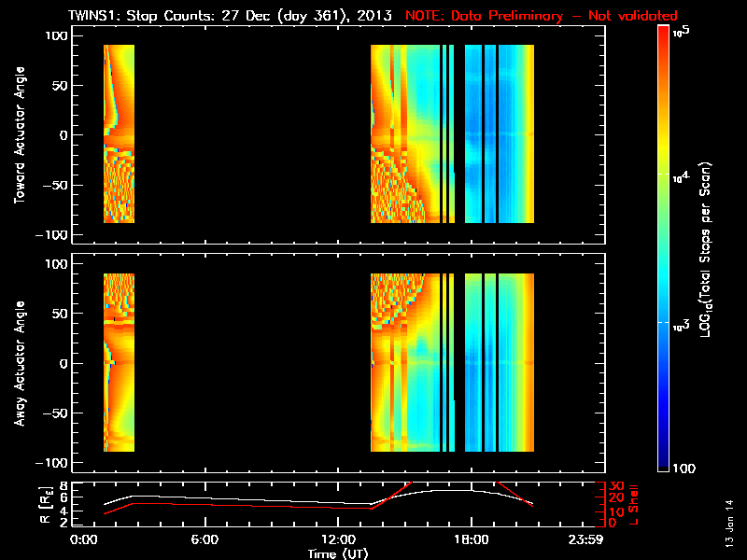Viewport: 747px width, 560px height.
Task: Click the "-100" tick label on the Away panel
Action: (x=52, y=463)
